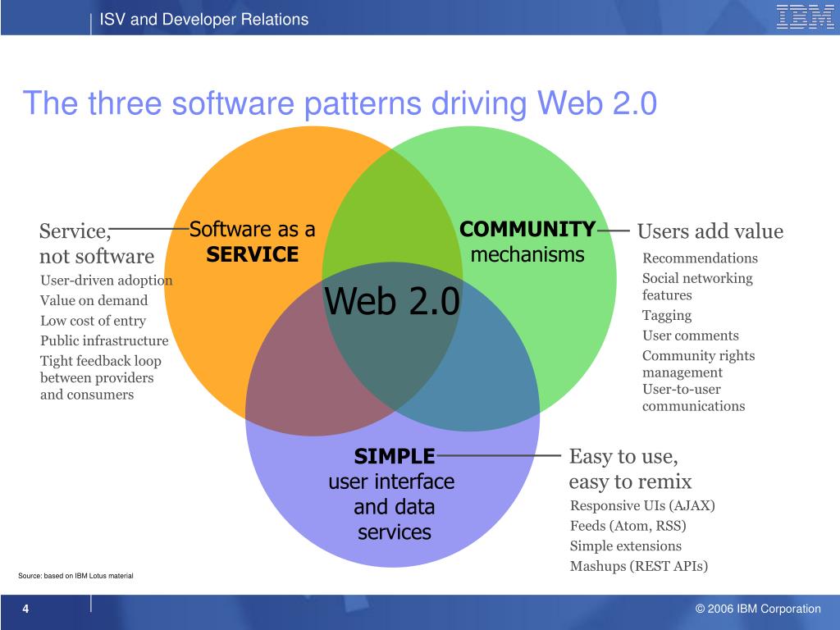
Task: Click the green COMMUNITY mechanisms circle label
Action: [527, 242]
